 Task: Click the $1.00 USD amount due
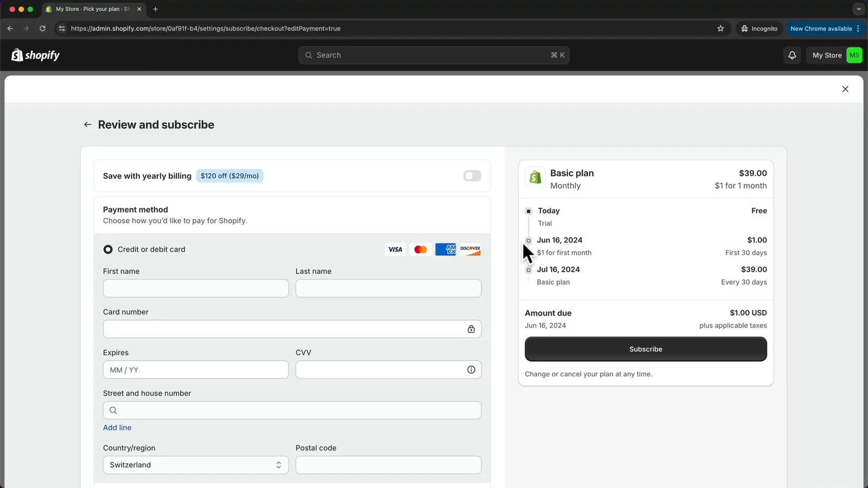(748, 313)
